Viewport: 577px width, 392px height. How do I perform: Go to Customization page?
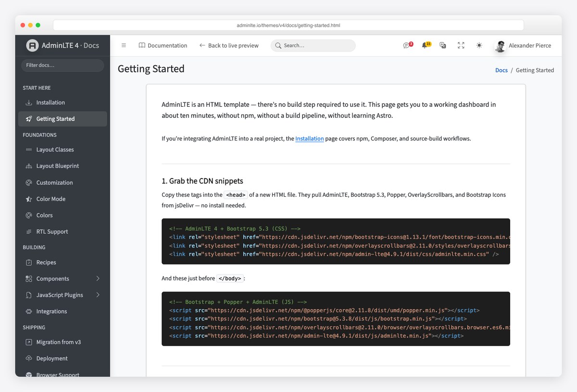[x=63, y=182]
